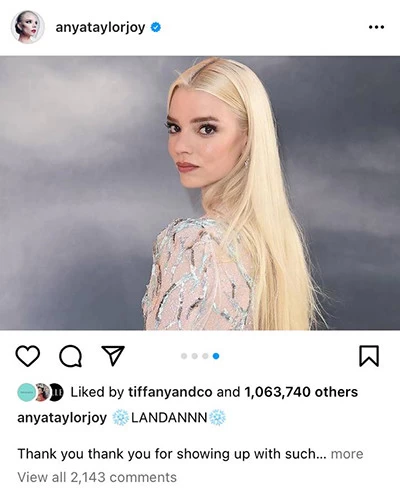The width and height of the screenshot is (400, 488).
Task: Select the active blue carousel dot
Action: pyautogui.click(x=216, y=356)
